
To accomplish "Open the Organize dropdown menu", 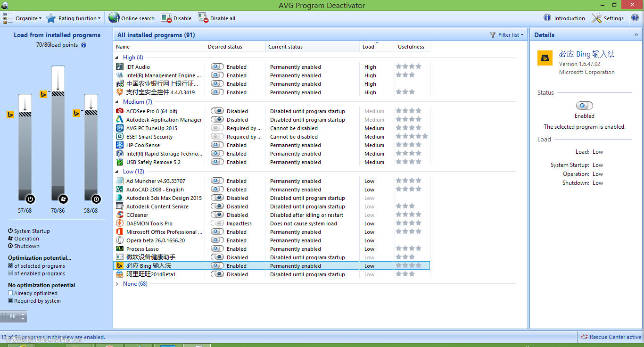I will (x=23, y=18).
